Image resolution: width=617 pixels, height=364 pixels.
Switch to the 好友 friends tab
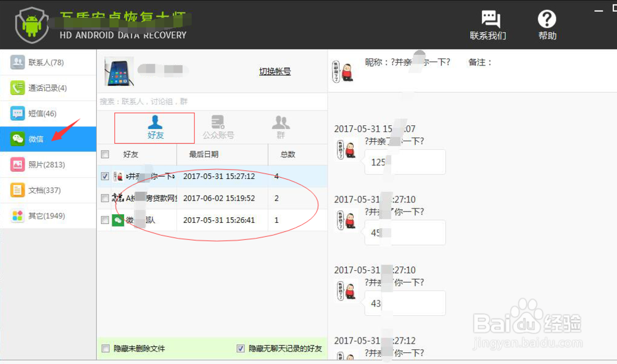(x=155, y=128)
